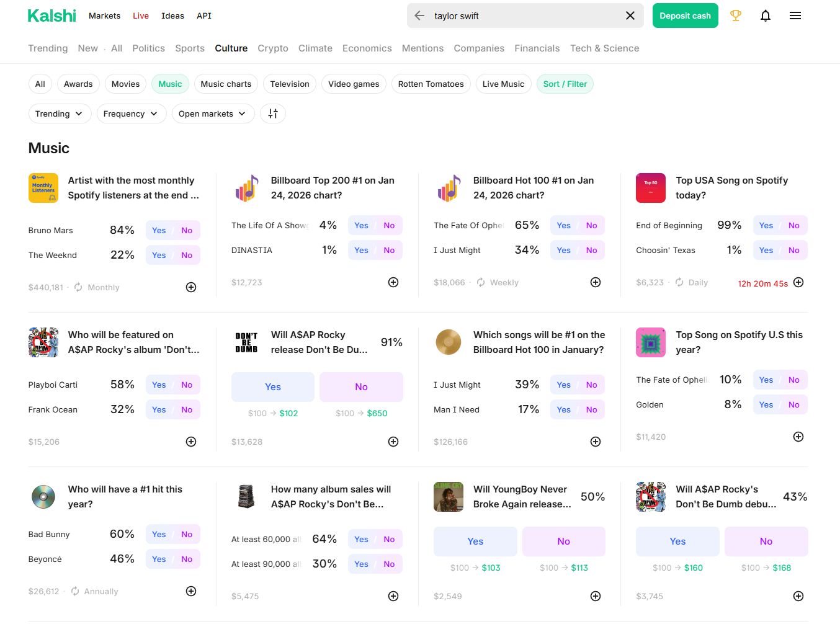Open the notifications bell
The height and width of the screenshot is (624, 840).
click(x=765, y=16)
